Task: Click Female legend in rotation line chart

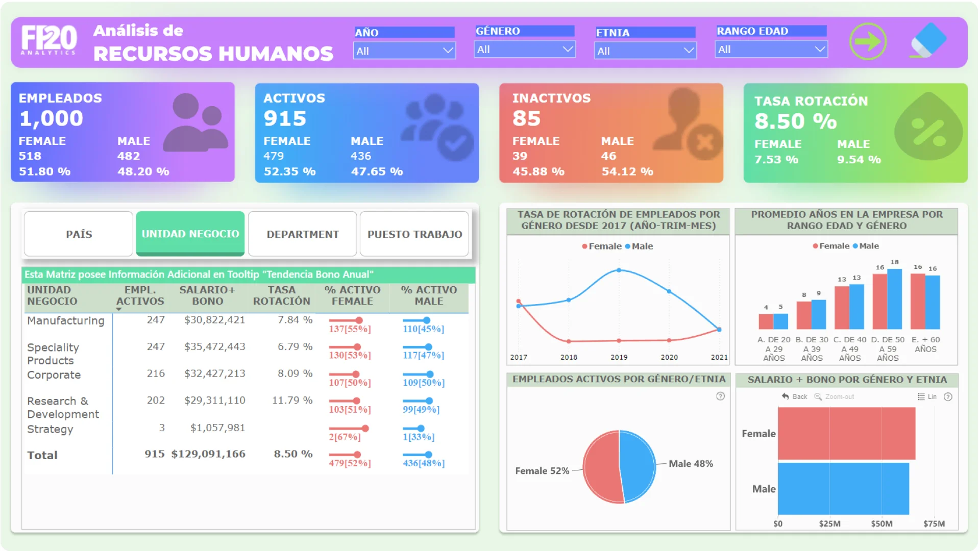Action: tap(602, 246)
